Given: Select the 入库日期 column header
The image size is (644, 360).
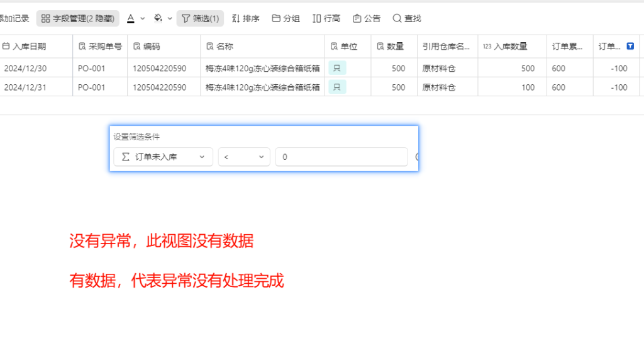Looking at the screenshot, I should 36,47.
